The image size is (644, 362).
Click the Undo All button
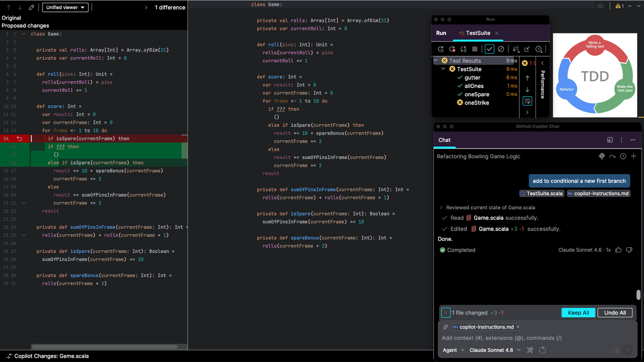615,313
